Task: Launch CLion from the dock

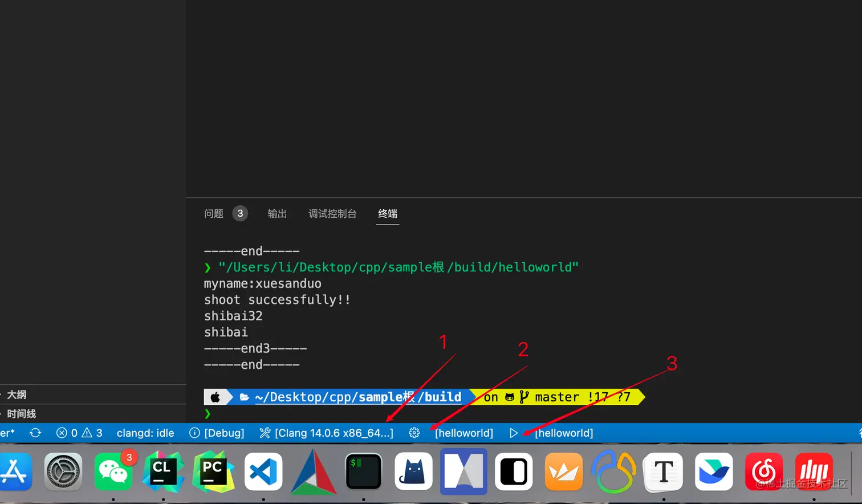Action: point(163,472)
